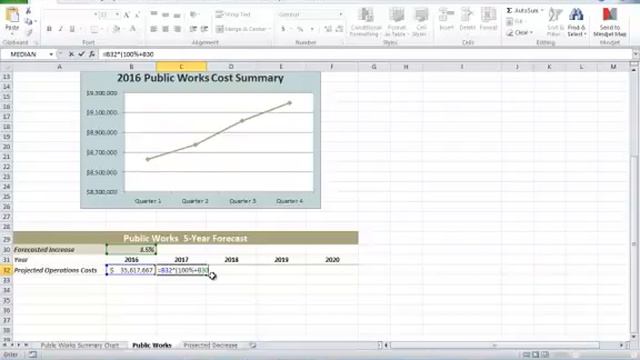Select column C header

coord(181,67)
